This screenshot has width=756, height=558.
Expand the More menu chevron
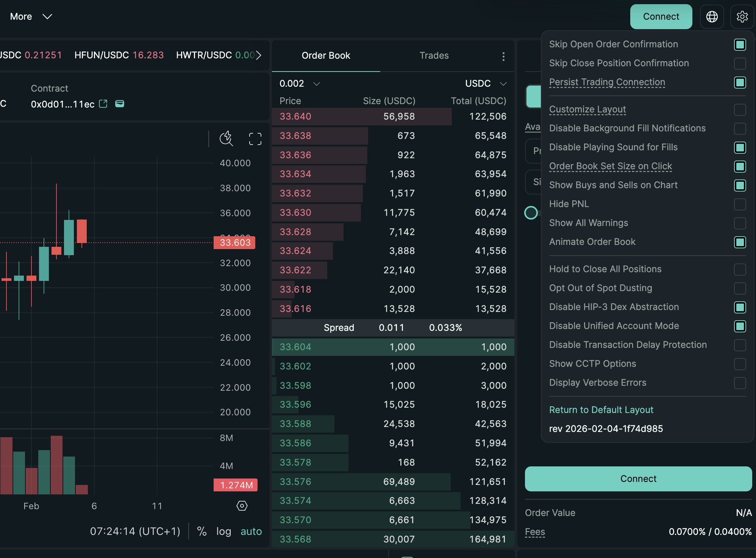point(47,17)
